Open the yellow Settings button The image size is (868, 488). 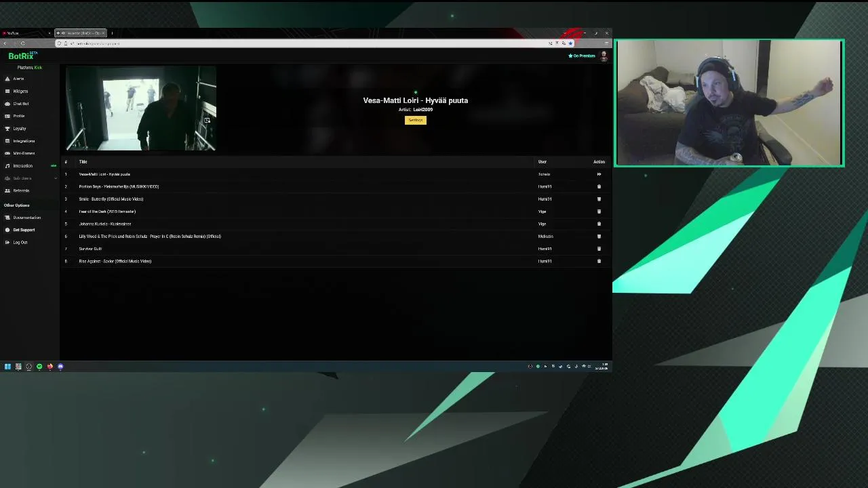point(416,120)
